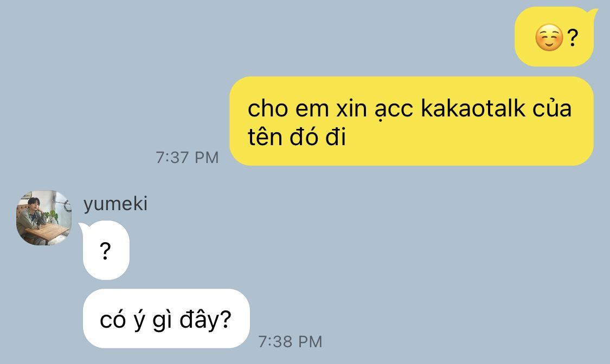Tap the question mark beside the emoji
The width and height of the screenshot is (610, 364).
click(x=572, y=38)
